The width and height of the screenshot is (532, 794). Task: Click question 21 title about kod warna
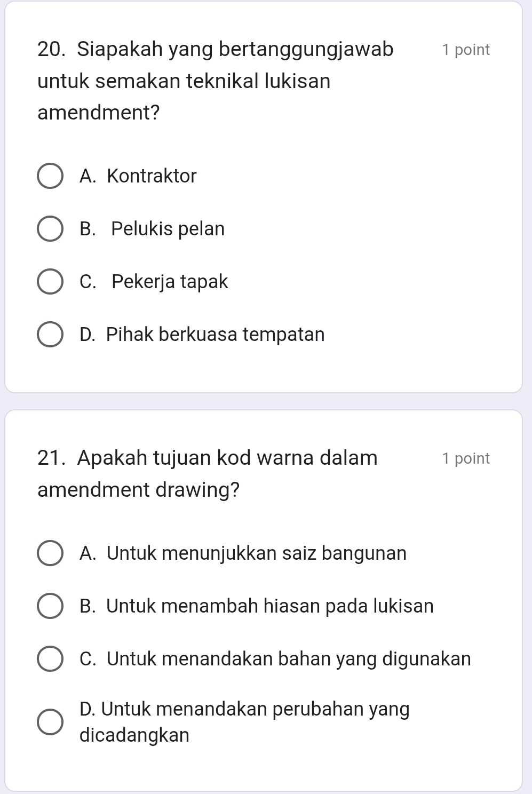click(x=208, y=473)
